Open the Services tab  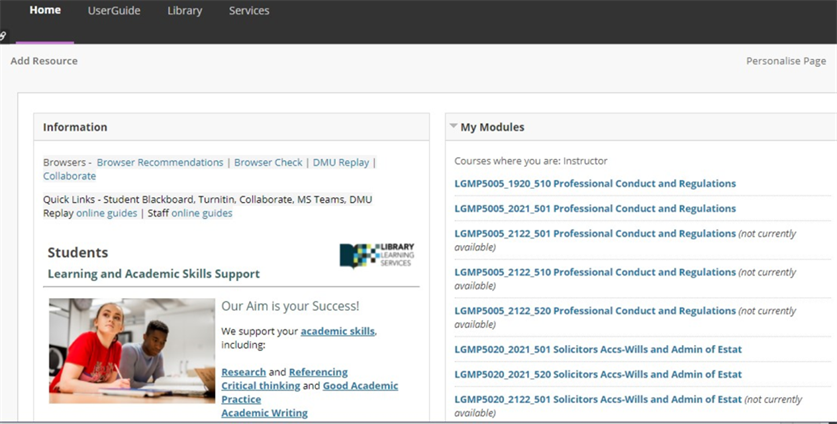tap(249, 11)
